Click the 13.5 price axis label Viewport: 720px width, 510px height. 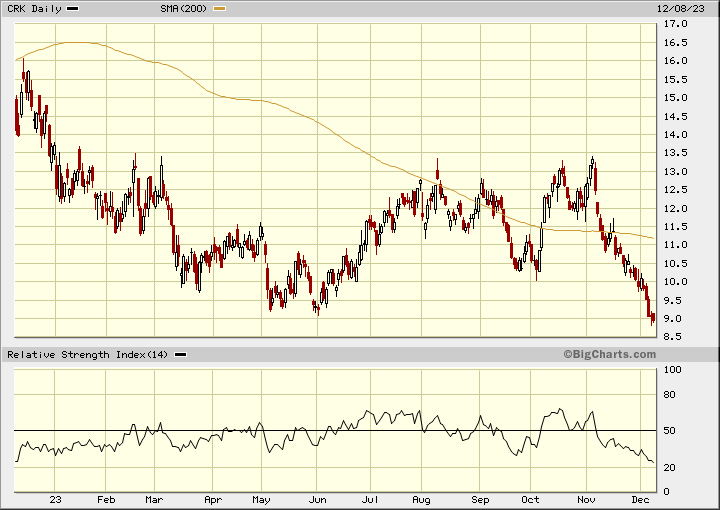click(x=675, y=153)
